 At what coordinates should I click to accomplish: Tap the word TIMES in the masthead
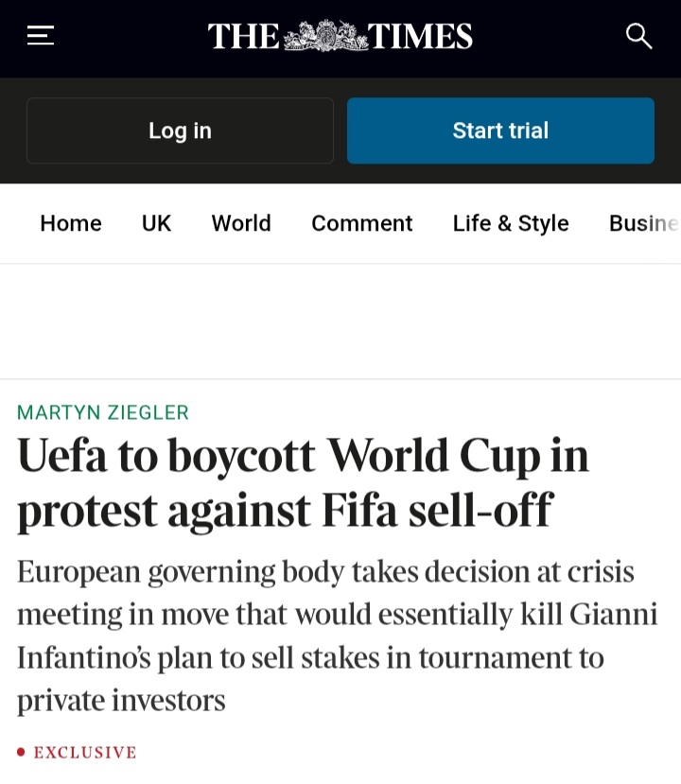[x=420, y=36]
